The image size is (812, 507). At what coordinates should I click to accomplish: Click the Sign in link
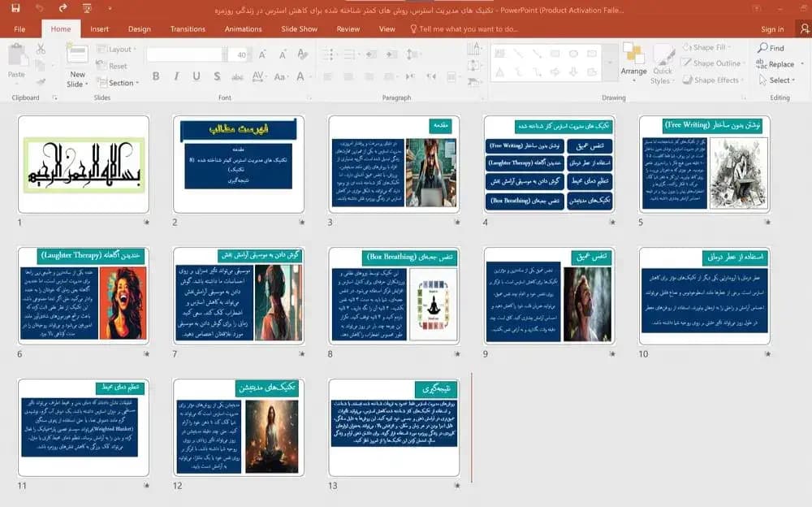772,29
